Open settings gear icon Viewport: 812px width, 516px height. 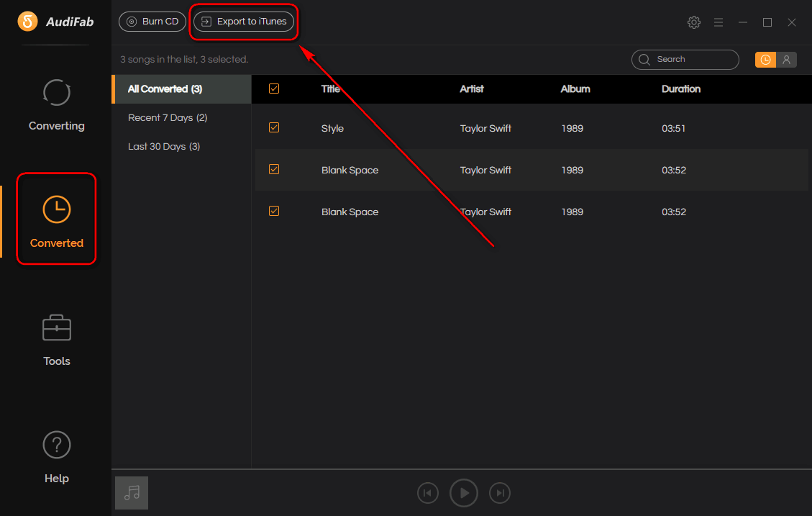pos(694,22)
